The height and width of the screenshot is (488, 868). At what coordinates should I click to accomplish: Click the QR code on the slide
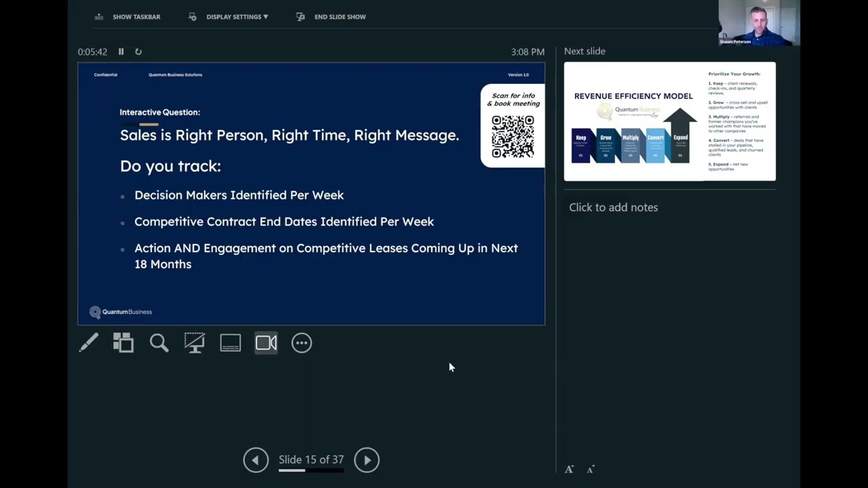coord(513,137)
